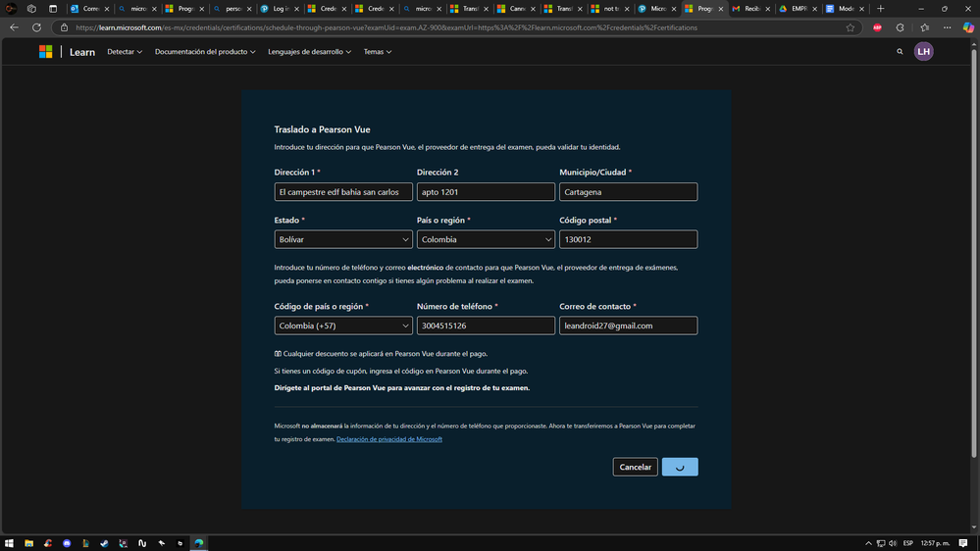
Task: Expand Documentación del producto menu
Action: coord(205,52)
